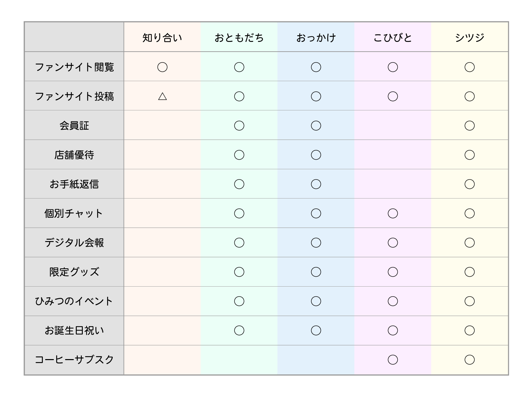The image size is (532, 399).
Task: Click the こひびと circle in コーヒーサブスク row
Action: 393,360
